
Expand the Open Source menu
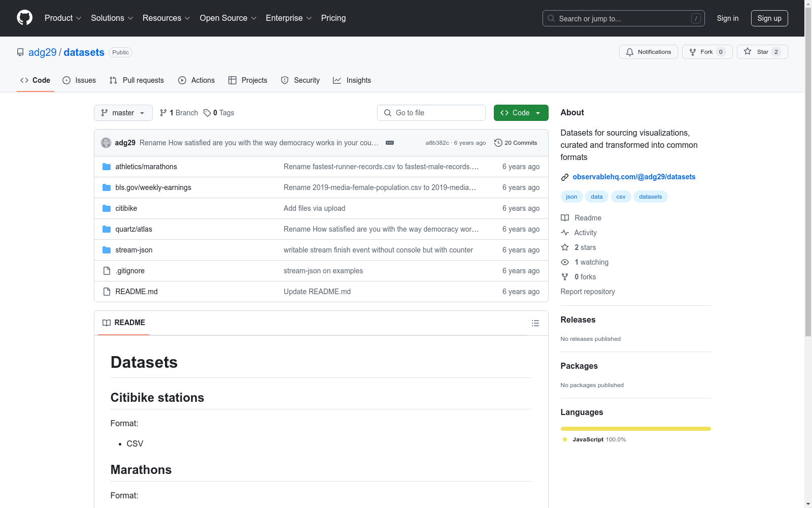click(x=228, y=18)
